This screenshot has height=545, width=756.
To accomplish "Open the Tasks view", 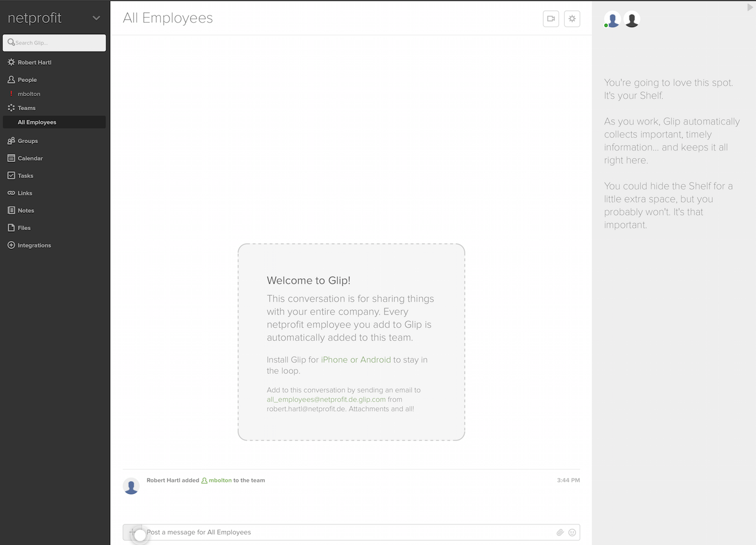I will click(x=25, y=176).
